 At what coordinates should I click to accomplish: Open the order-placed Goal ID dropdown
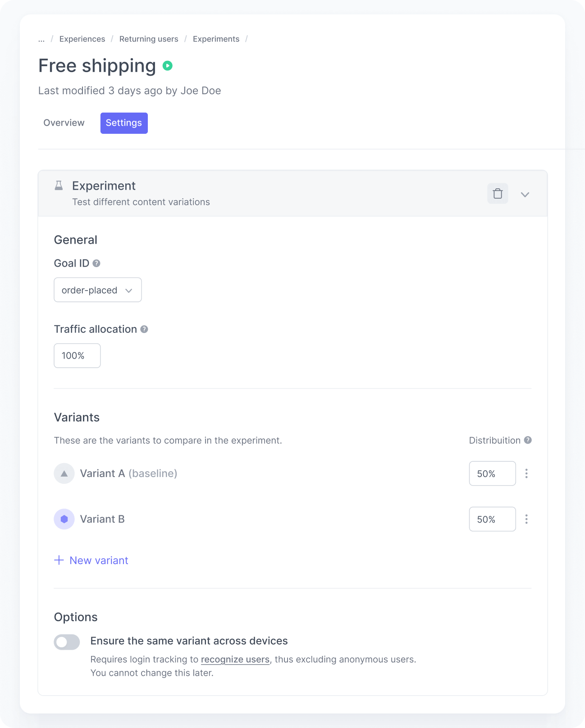(98, 290)
